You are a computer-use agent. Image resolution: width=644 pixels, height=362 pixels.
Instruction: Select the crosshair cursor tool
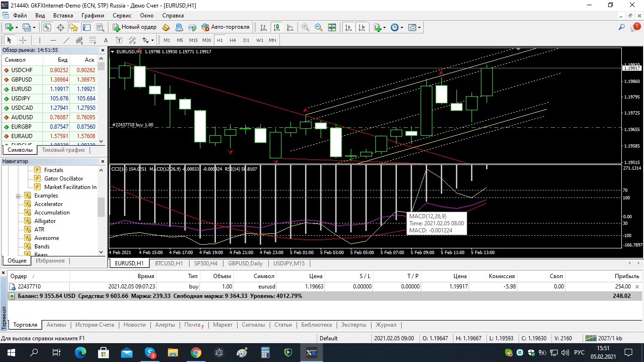click(23, 41)
